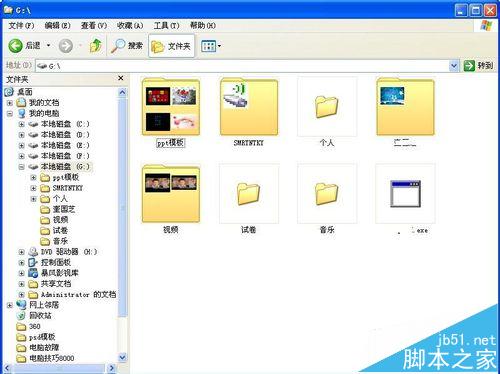Select 360 folder in the tree
Image resolution: width=500 pixels, height=374 pixels.
pyautogui.click(x=34, y=326)
